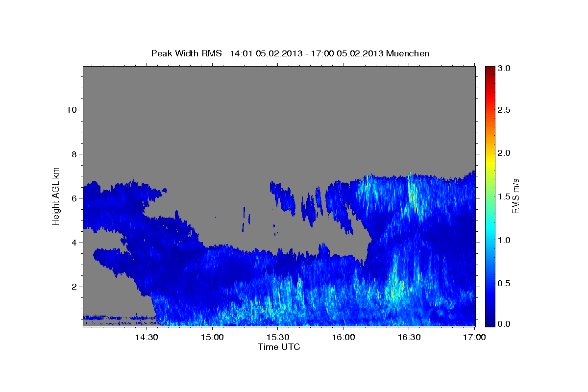
Task: Click the height axis label '6'
Action: coord(73,198)
